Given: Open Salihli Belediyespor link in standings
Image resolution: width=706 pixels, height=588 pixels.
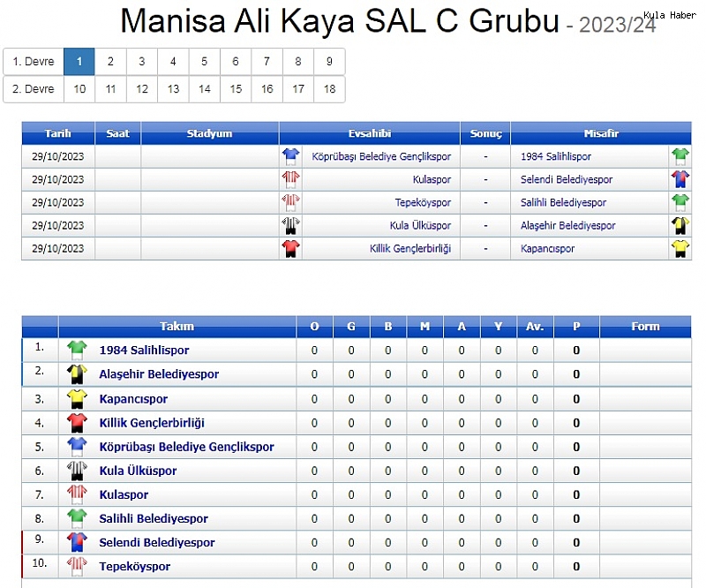Looking at the screenshot, I should tap(154, 518).
